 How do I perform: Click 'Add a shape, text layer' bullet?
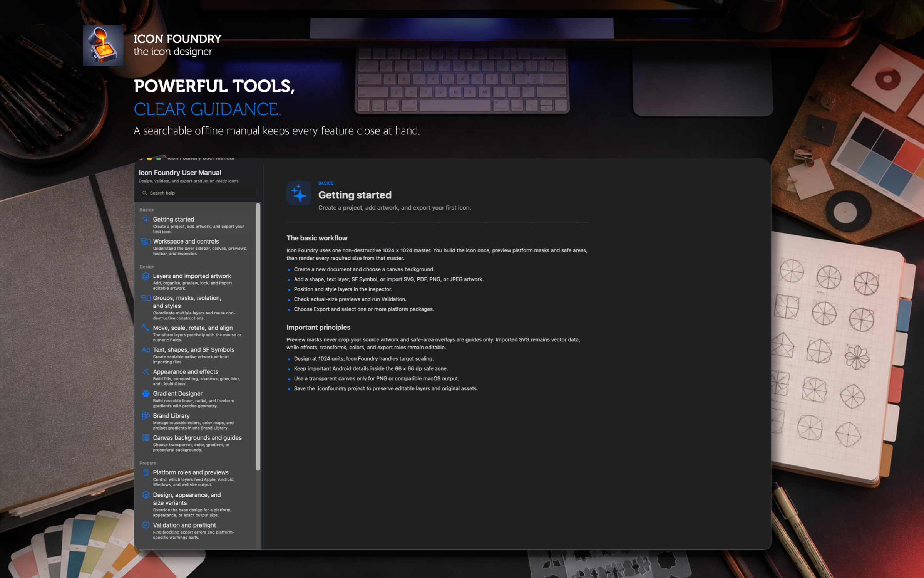[x=389, y=279]
